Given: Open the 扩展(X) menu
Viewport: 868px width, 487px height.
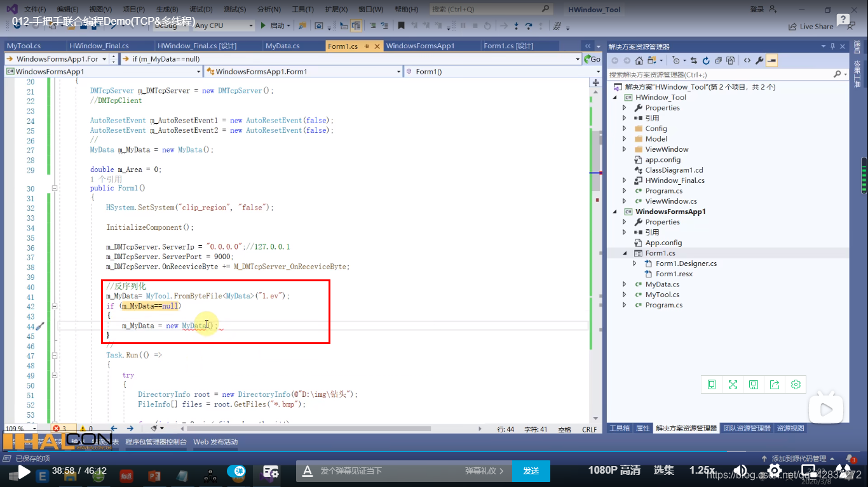Looking at the screenshot, I should click(x=336, y=10).
